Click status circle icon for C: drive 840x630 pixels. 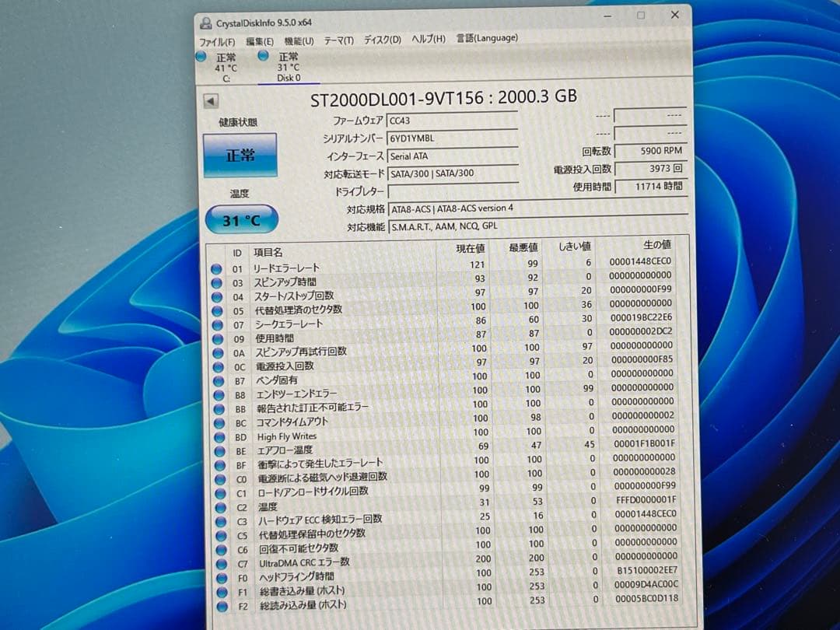pyautogui.click(x=201, y=56)
